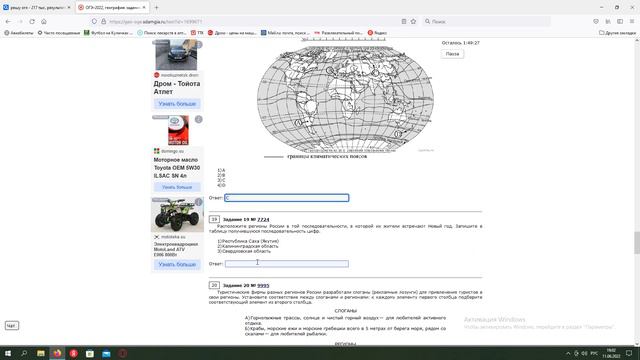Click the climate zones world map image
The height and width of the screenshot is (360, 640).
345,98
